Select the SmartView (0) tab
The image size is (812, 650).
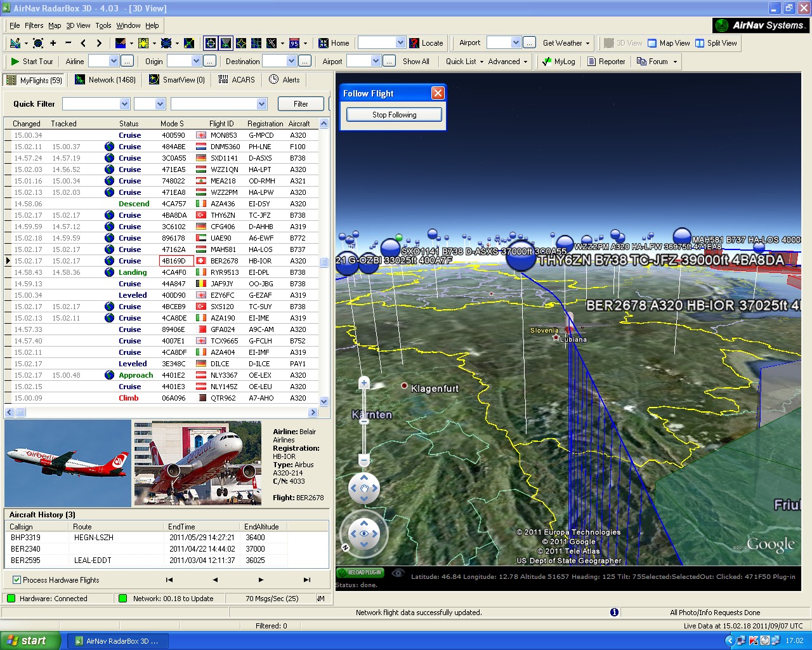177,80
